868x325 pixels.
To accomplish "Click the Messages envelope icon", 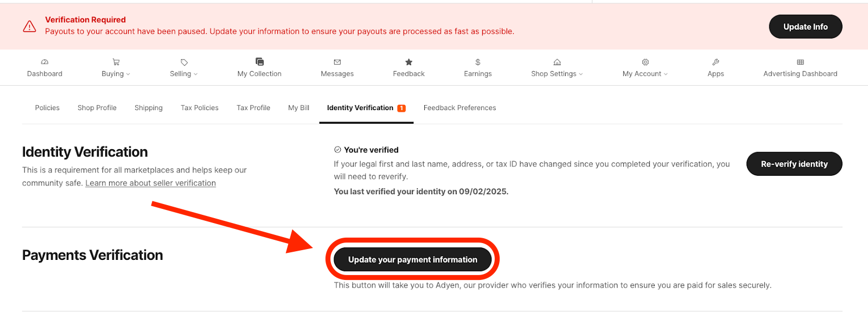I will tap(337, 62).
